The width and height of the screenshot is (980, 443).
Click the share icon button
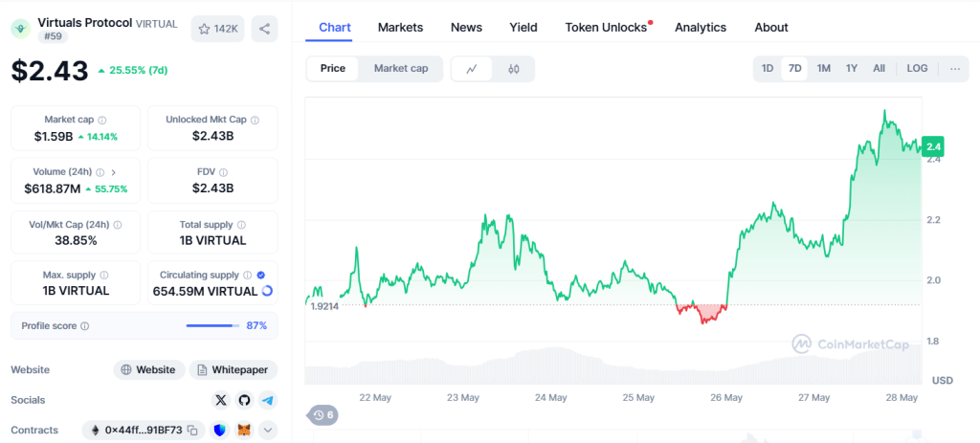264,29
